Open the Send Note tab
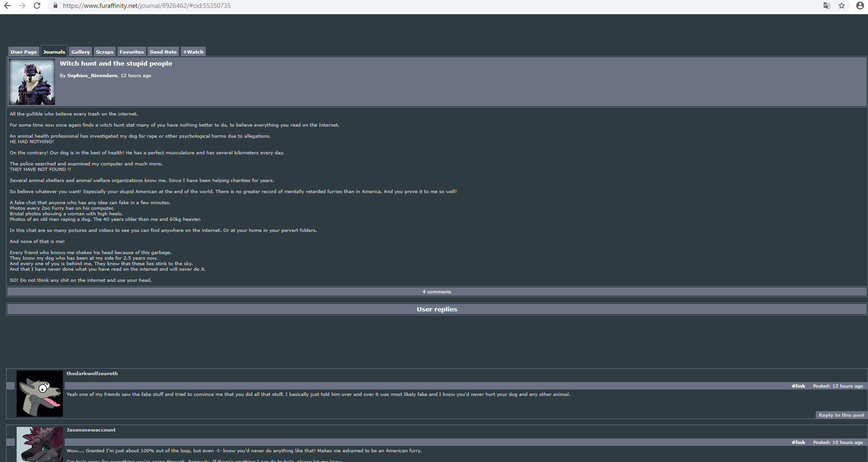This screenshot has width=868, height=462. 163,52
